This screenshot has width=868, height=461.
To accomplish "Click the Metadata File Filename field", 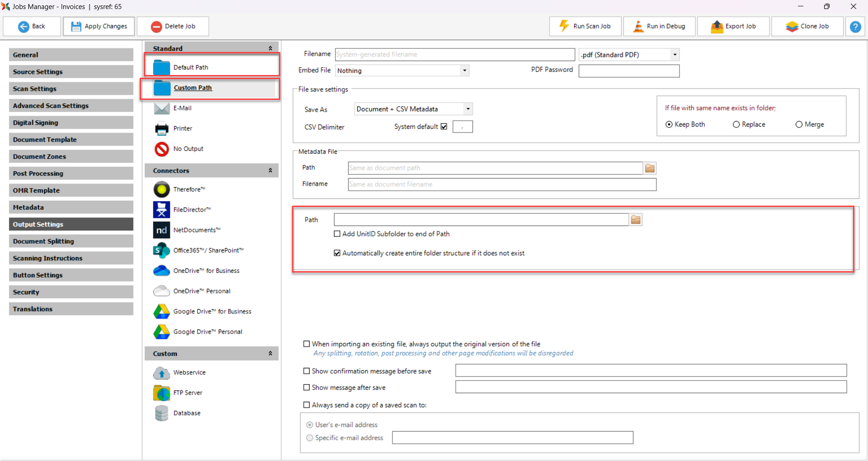I will tap(502, 184).
